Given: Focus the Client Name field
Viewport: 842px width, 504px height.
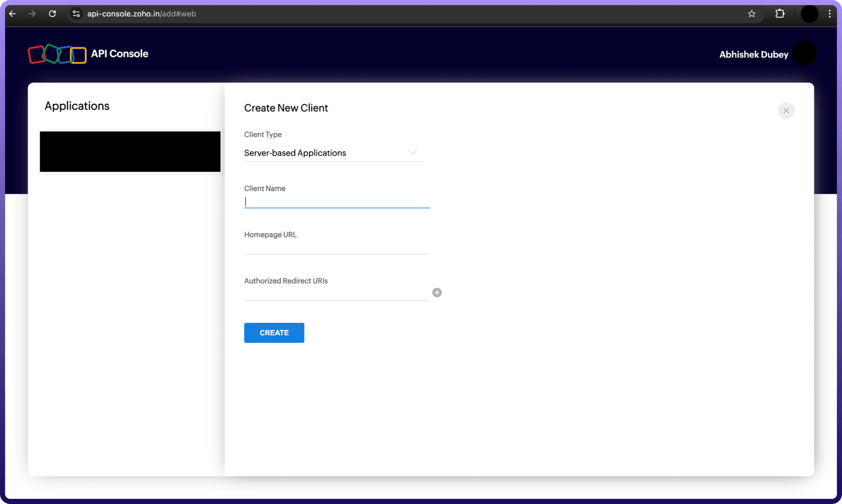Looking at the screenshot, I should tap(337, 202).
